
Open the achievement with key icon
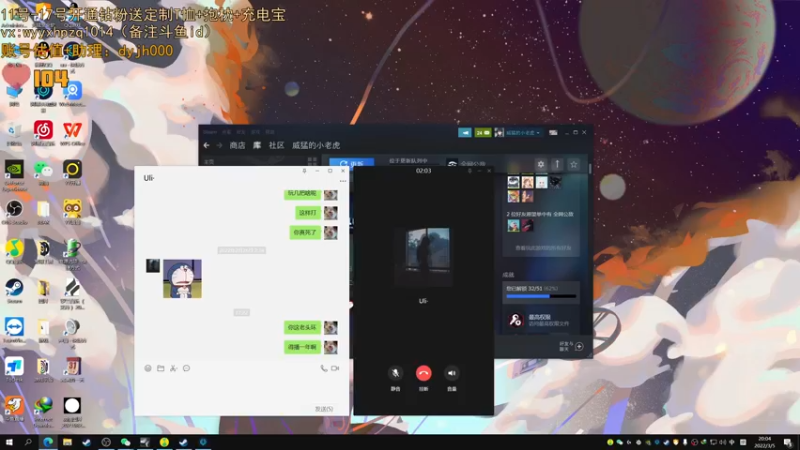(515, 320)
